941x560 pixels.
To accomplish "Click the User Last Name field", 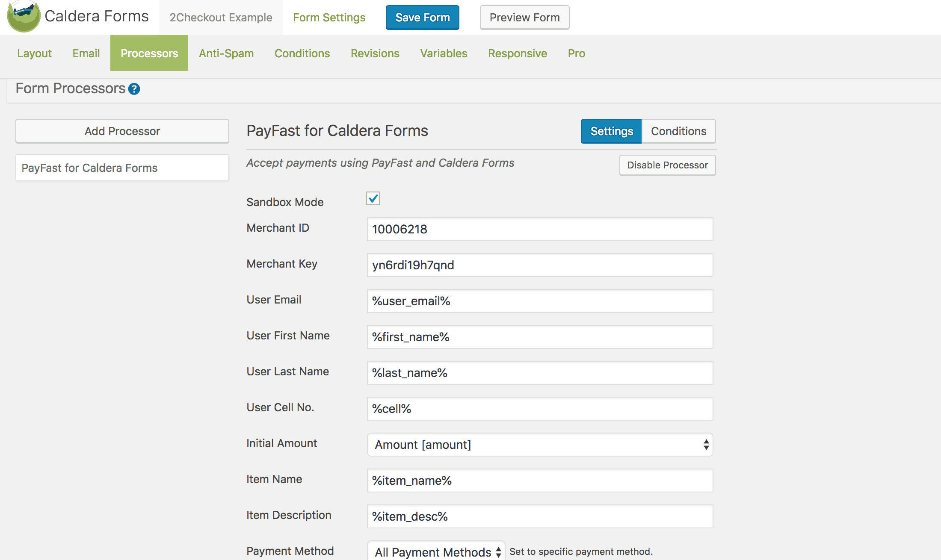I will tap(540, 373).
